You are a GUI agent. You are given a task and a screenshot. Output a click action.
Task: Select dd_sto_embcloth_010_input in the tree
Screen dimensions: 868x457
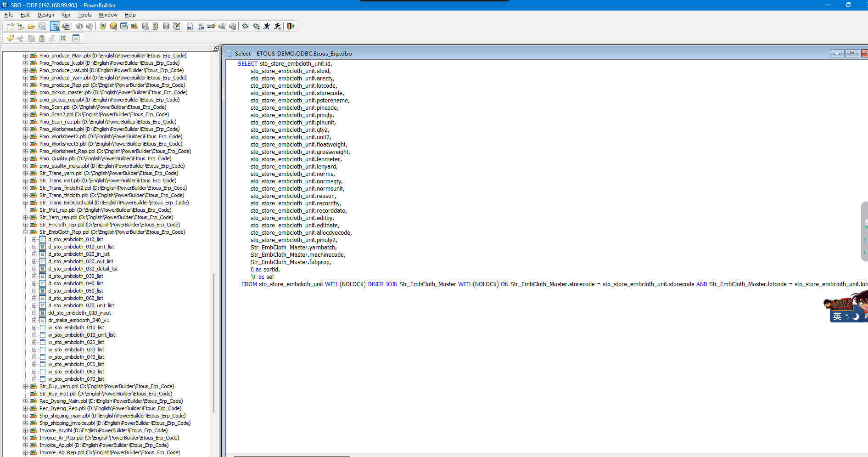80,313
